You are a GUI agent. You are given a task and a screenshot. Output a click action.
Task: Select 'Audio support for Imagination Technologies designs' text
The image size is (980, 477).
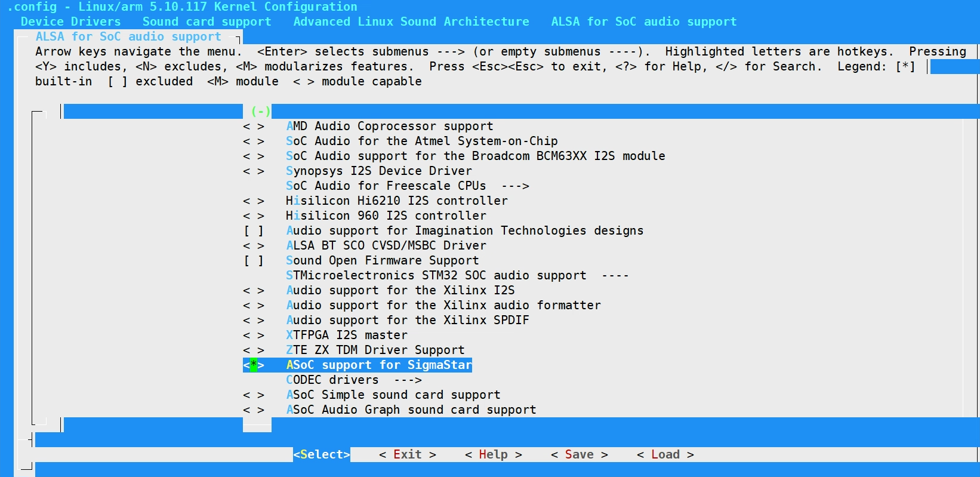coord(465,230)
